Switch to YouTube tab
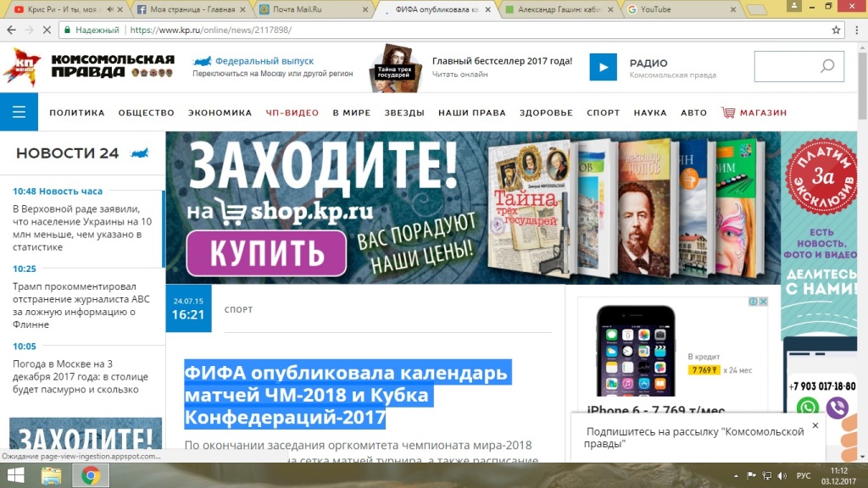Viewport: 868px width, 488px height. [x=681, y=9]
